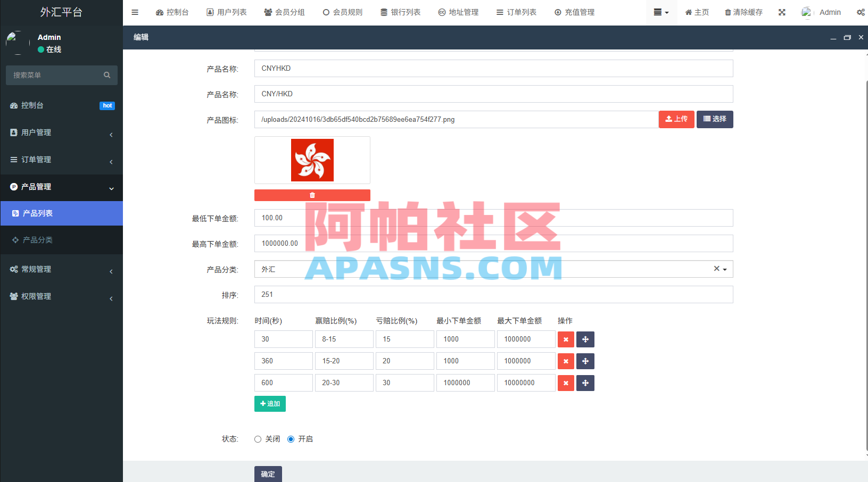
Task: Click the Admin avatar in the sidebar
Action: pos(18,43)
